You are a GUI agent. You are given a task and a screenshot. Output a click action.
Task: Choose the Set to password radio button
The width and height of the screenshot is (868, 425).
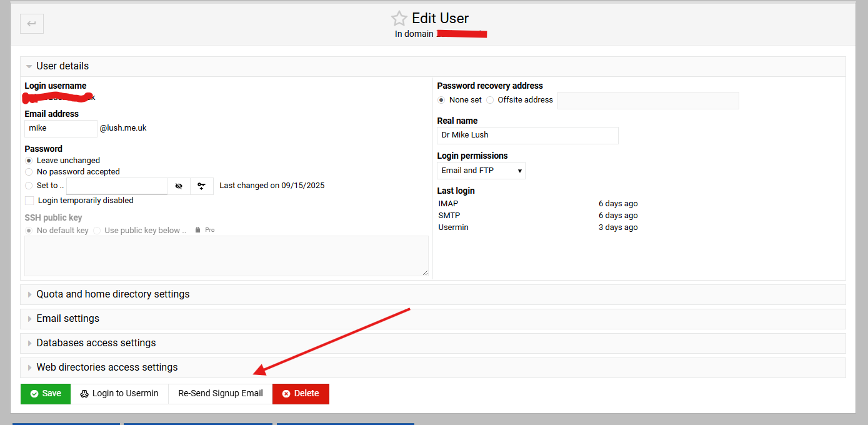point(29,186)
